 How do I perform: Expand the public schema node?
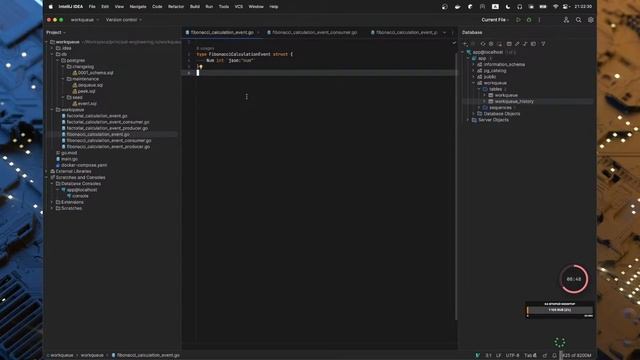pos(473,77)
